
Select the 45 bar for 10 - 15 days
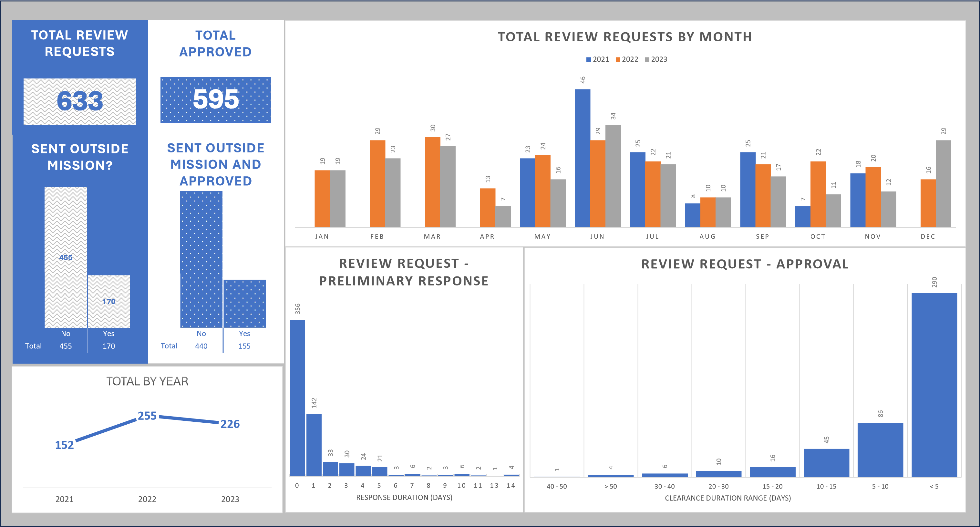pos(826,463)
